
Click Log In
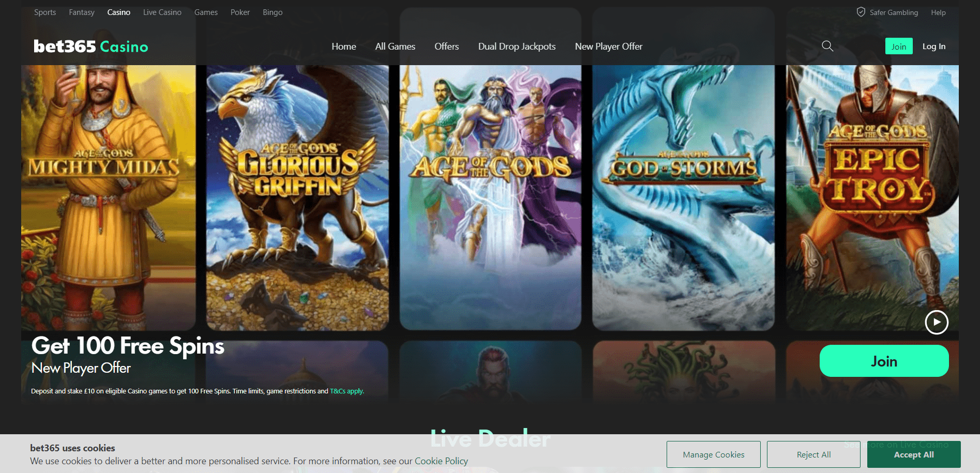934,47
